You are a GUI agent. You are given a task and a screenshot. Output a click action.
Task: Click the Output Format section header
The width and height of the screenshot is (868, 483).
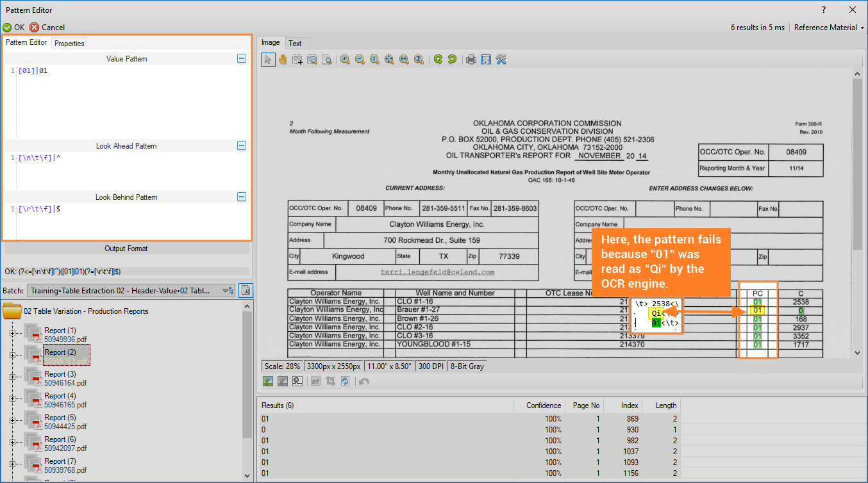(x=126, y=249)
